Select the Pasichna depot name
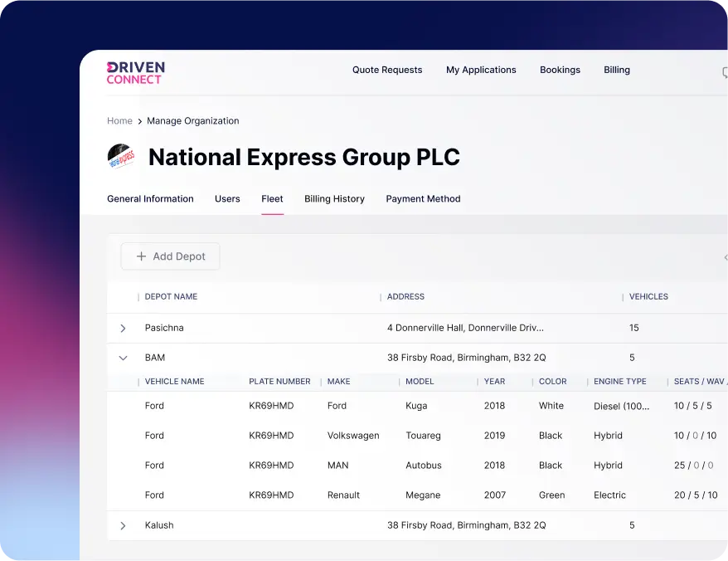Viewport: 728px width, 561px height. (164, 328)
